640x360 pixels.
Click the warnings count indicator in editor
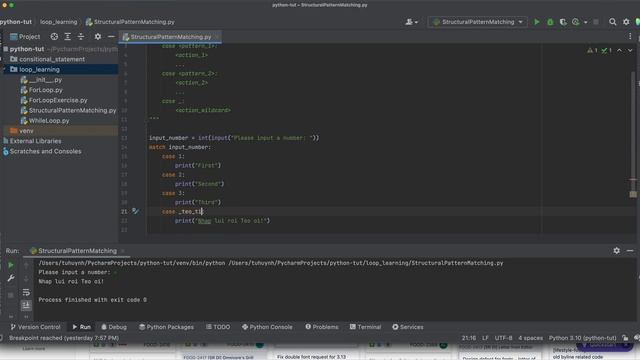592,51
